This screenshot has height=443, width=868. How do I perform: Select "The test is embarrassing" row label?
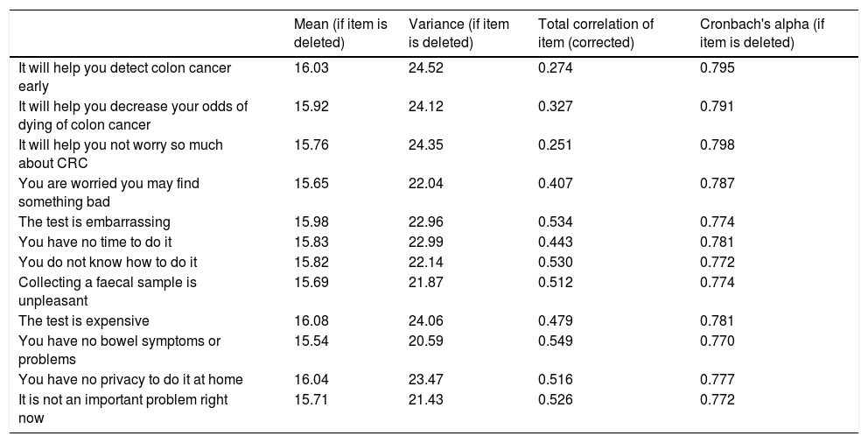(x=94, y=221)
